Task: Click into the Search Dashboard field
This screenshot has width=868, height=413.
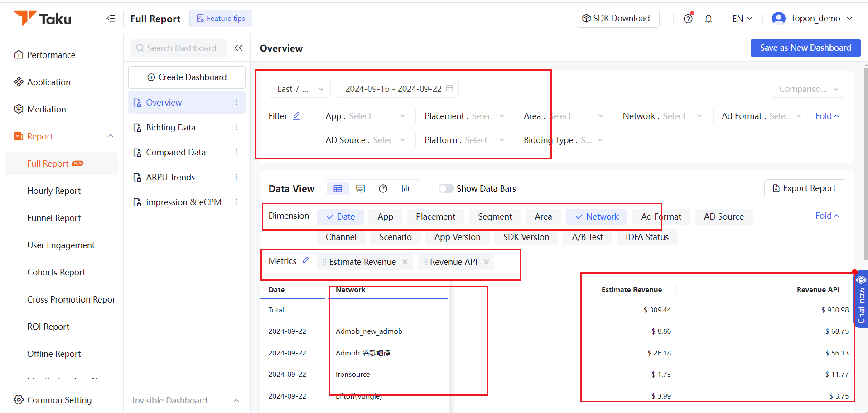Action: point(178,48)
